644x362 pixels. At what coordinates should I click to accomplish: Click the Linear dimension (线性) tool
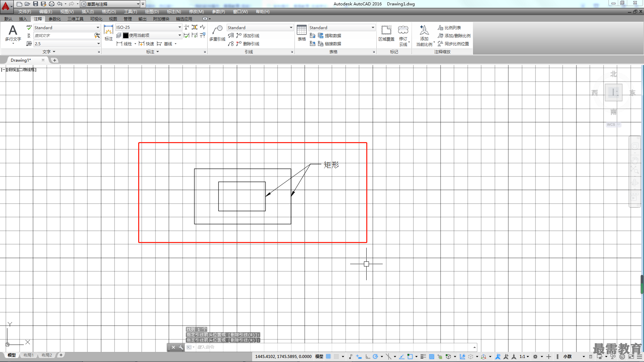[124, 44]
